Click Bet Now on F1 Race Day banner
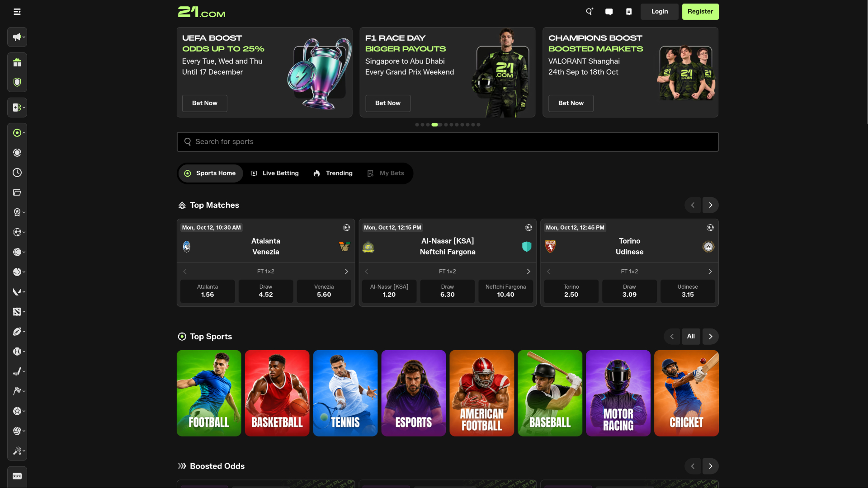868x488 pixels. [x=388, y=103]
